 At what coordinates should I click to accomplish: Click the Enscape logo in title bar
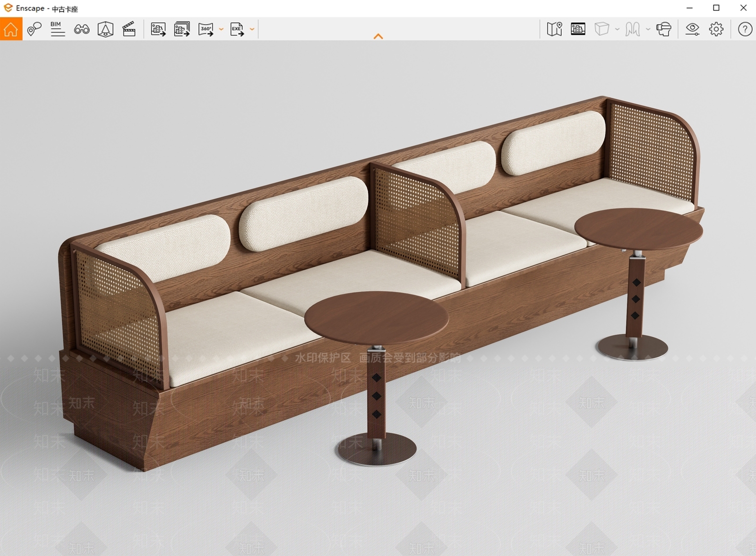8,8
